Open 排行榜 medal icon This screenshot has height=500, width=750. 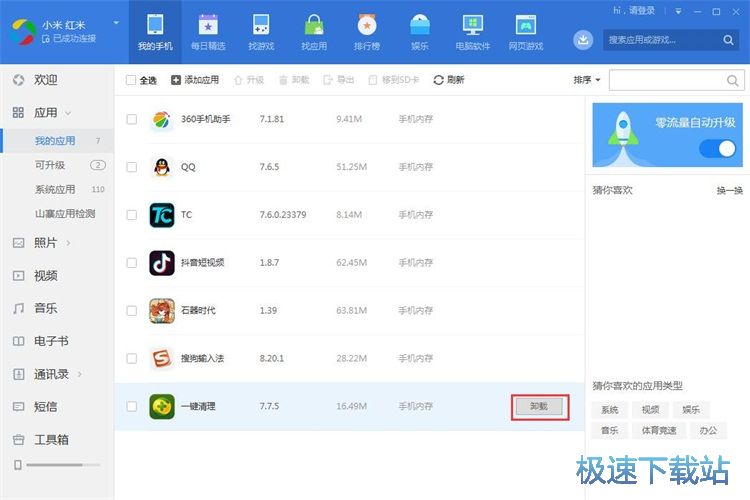pos(367,24)
